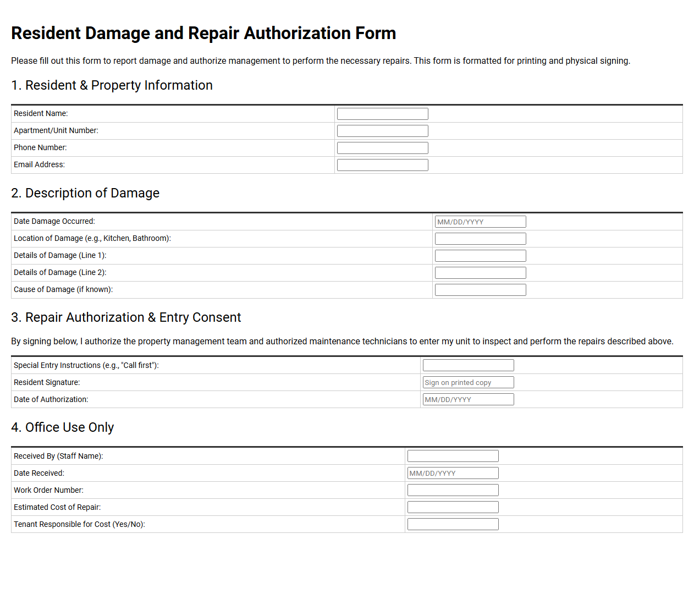Focus the Apartment/Unit Number field
This screenshot has width=694, height=616.
click(x=382, y=131)
